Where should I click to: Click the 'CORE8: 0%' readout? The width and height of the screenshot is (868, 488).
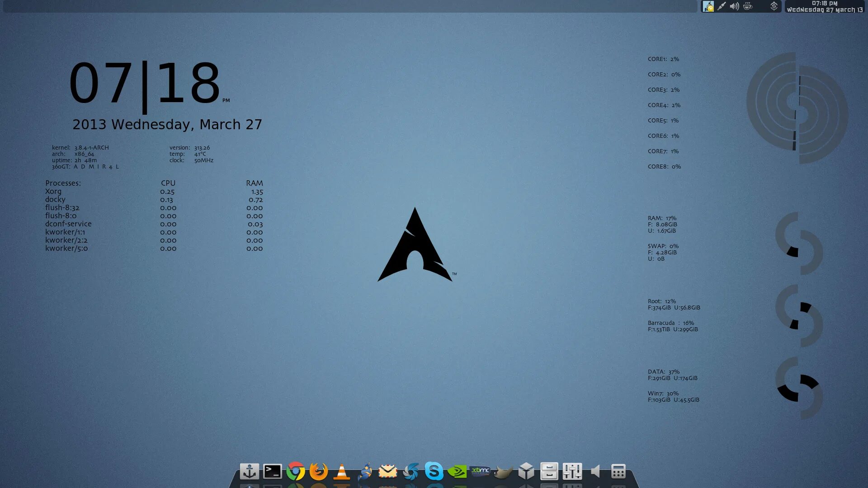coord(664,166)
